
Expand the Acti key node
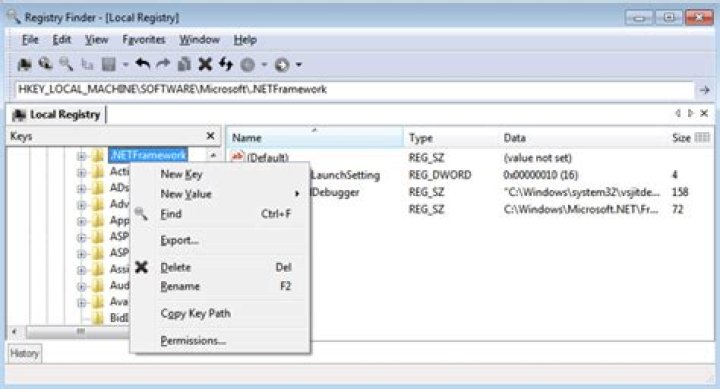point(81,173)
